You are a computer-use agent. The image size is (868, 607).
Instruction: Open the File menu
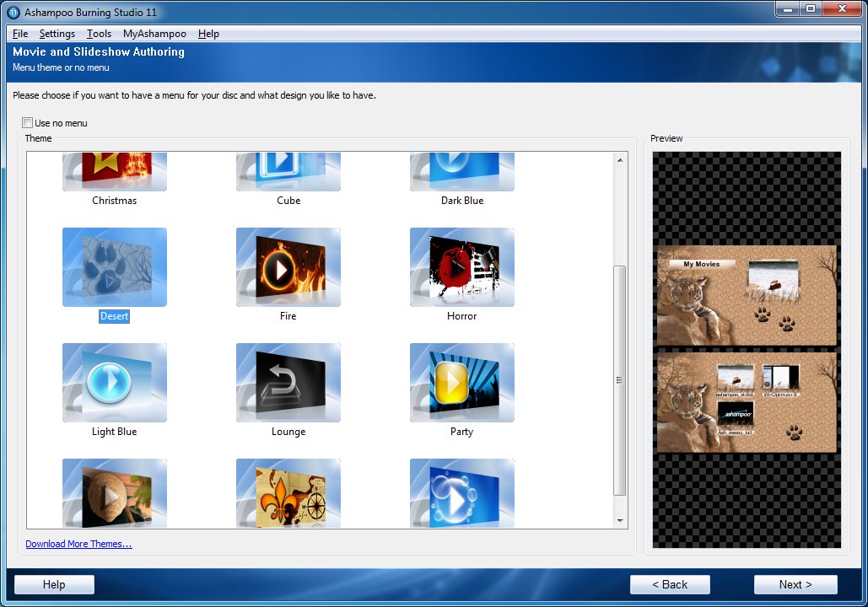click(x=20, y=34)
